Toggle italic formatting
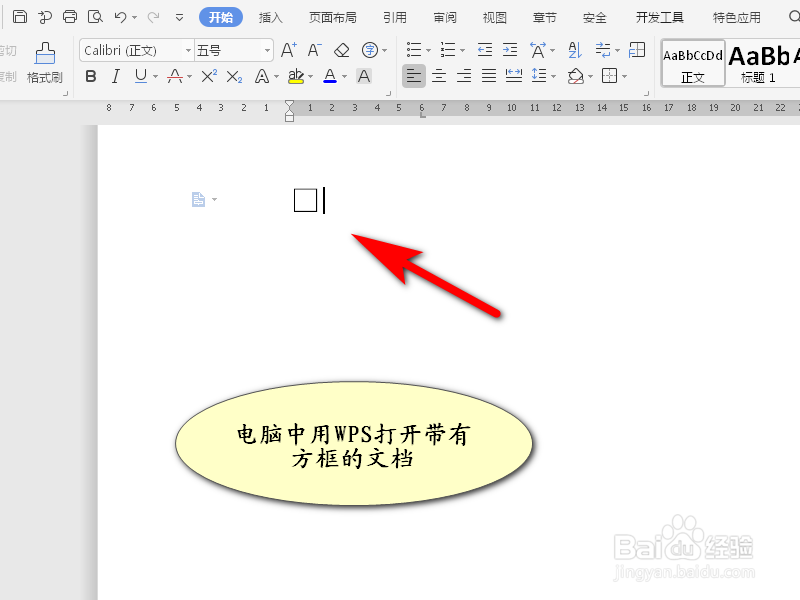The image size is (800, 600). [116, 77]
